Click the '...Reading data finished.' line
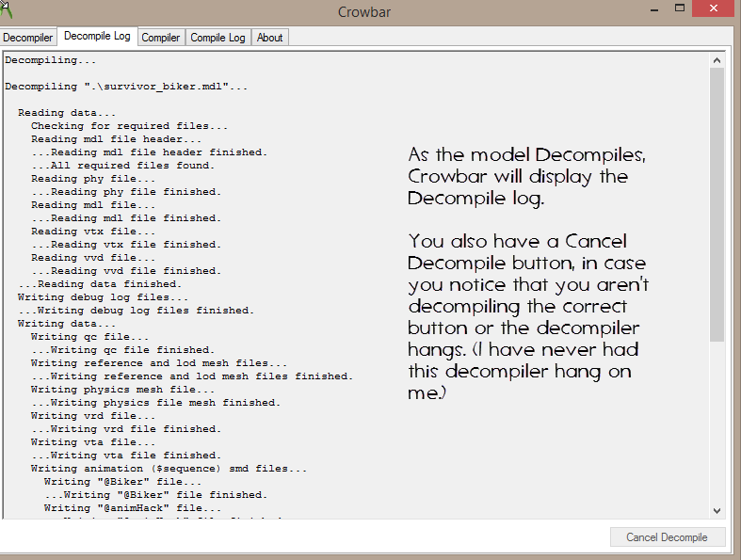The height and width of the screenshot is (560, 741). [x=100, y=284]
